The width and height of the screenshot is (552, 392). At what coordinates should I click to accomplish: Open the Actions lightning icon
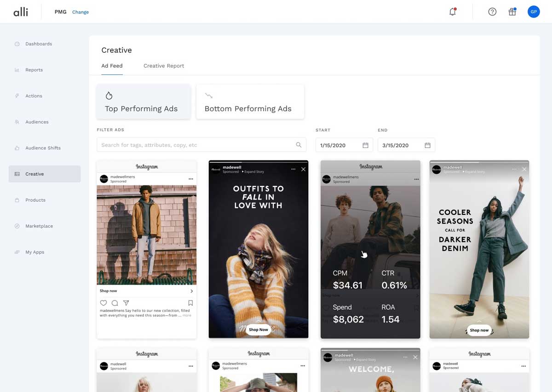coord(18,96)
